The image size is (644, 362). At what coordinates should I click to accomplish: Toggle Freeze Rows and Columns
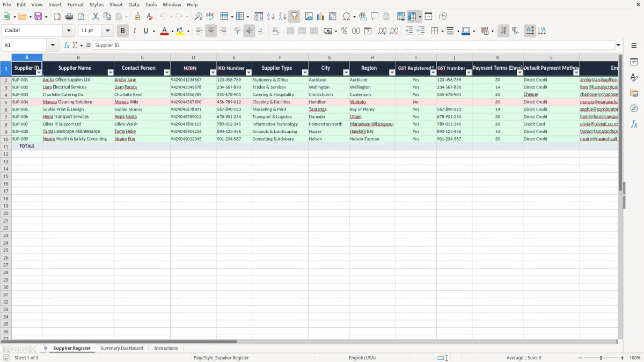click(412, 17)
